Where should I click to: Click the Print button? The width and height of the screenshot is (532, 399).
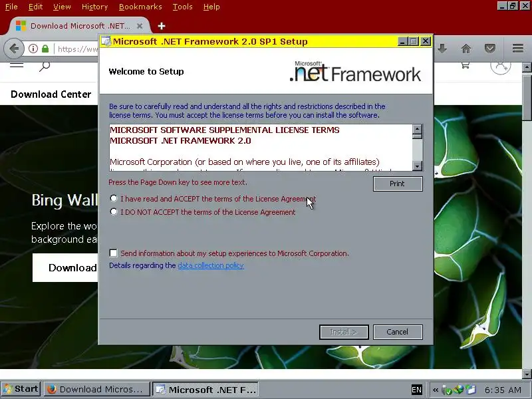398,184
